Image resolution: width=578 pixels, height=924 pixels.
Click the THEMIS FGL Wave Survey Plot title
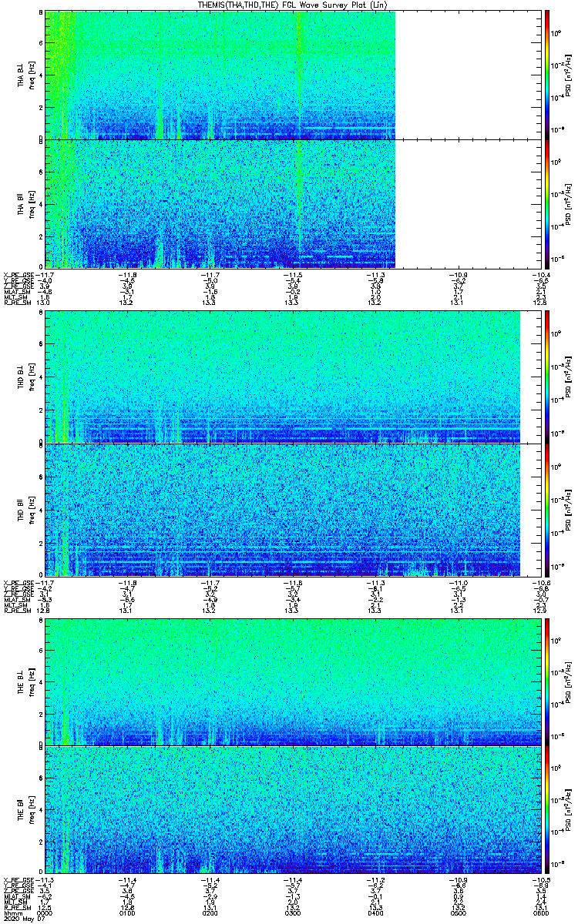coord(293,5)
